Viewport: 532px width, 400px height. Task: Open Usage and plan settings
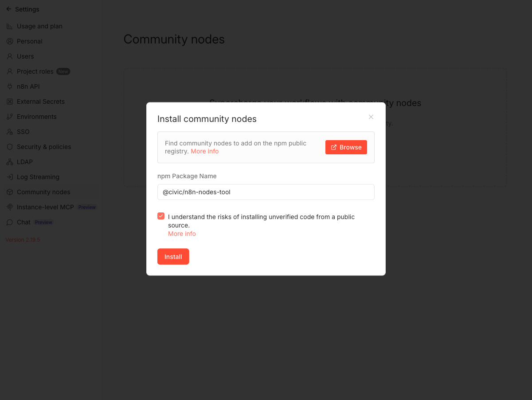[x=39, y=26]
